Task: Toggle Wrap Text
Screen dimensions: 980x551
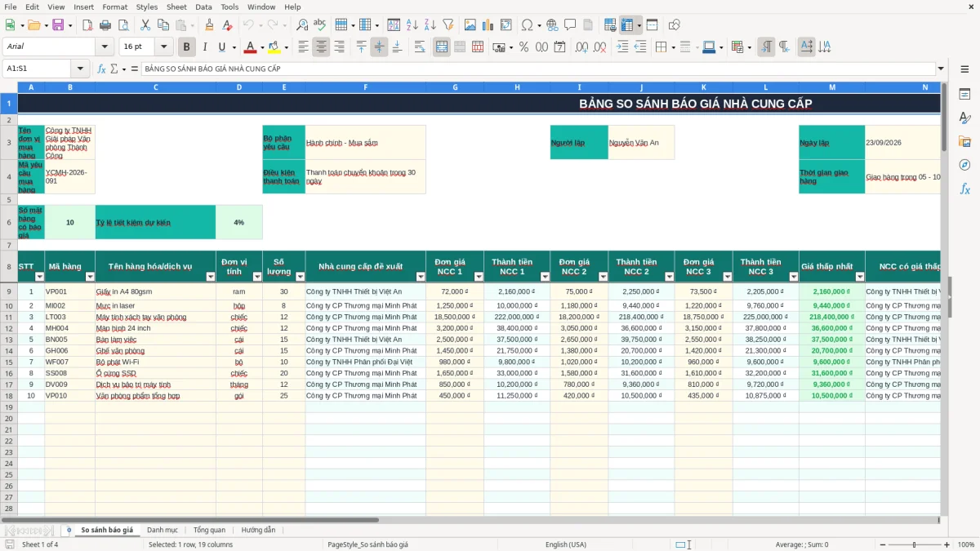Action: pos(419,47)
